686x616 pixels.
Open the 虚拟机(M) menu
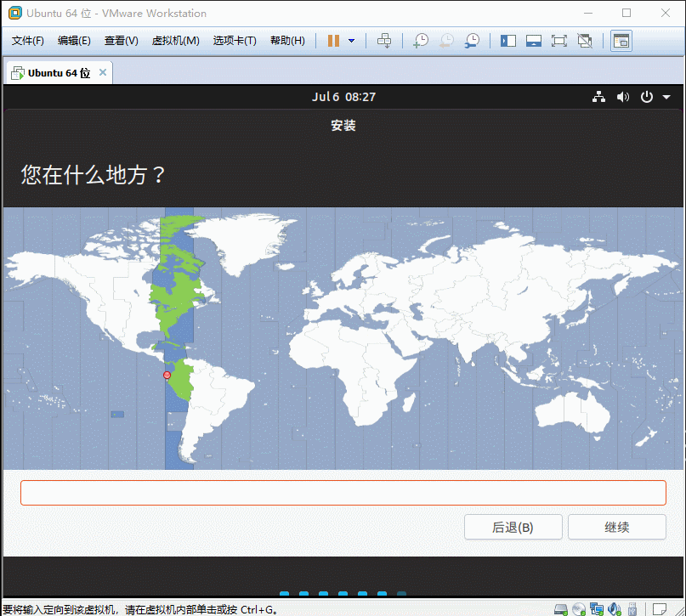coord(175,41)
